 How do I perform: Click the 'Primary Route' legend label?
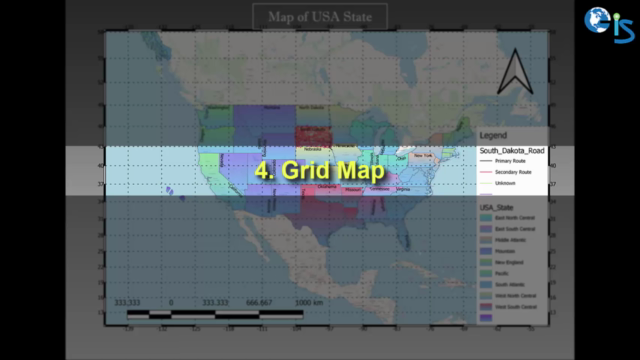tap(510, 161)
